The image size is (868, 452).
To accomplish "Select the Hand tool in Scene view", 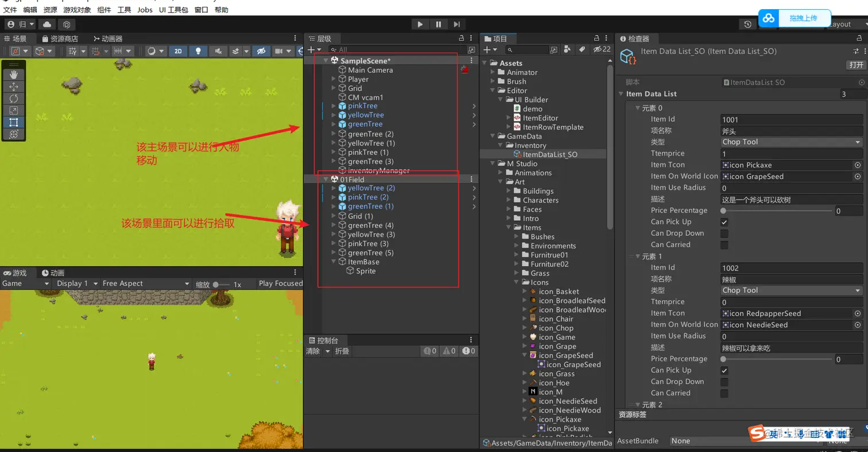I will 14,74.
